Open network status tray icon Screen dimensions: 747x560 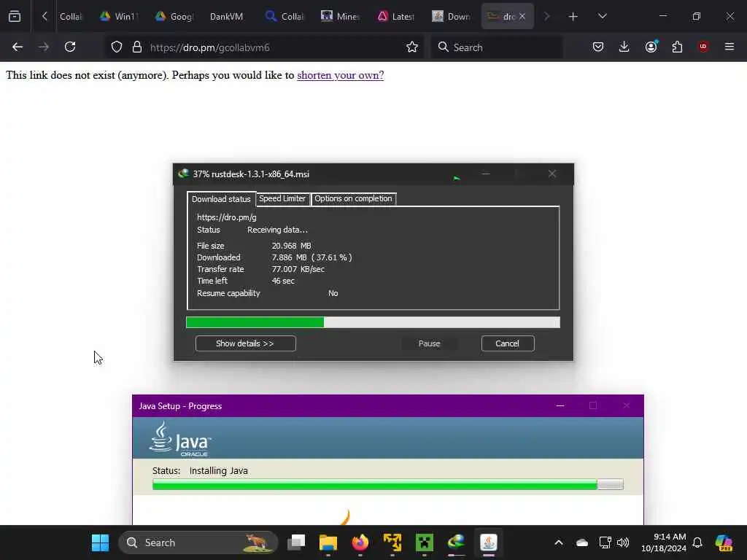(x=605, y=542)
